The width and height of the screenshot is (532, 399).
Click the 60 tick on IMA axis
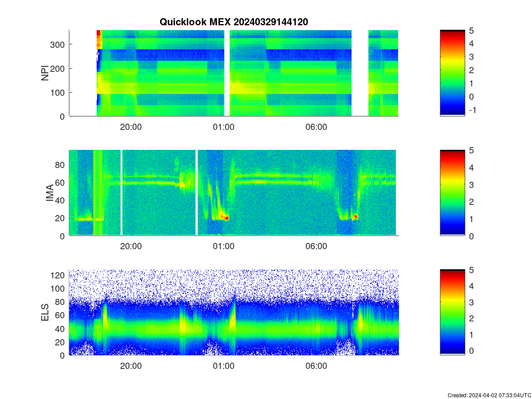point(60,182)
